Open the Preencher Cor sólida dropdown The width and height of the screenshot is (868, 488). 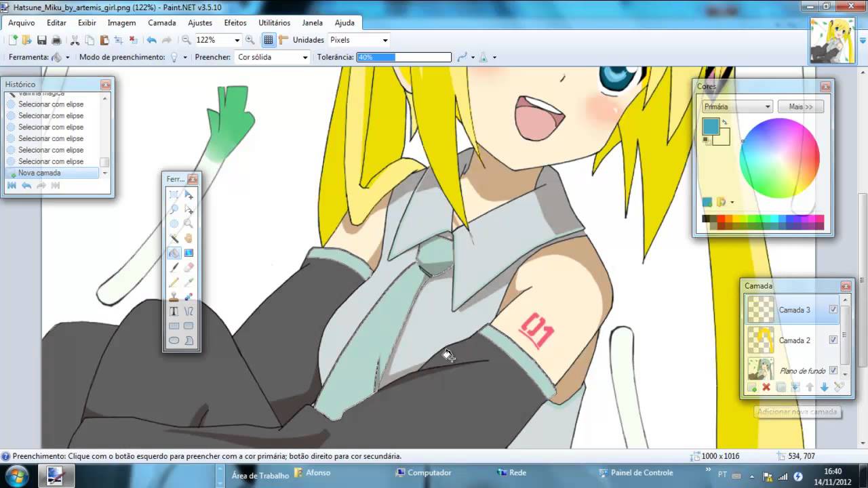pyautogui.click(x=305, y=58)
